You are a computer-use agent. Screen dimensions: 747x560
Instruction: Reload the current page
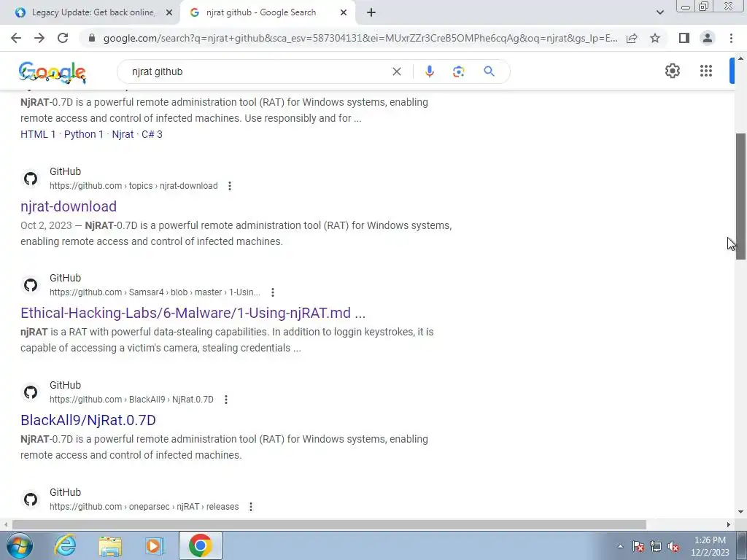[63, 38]
